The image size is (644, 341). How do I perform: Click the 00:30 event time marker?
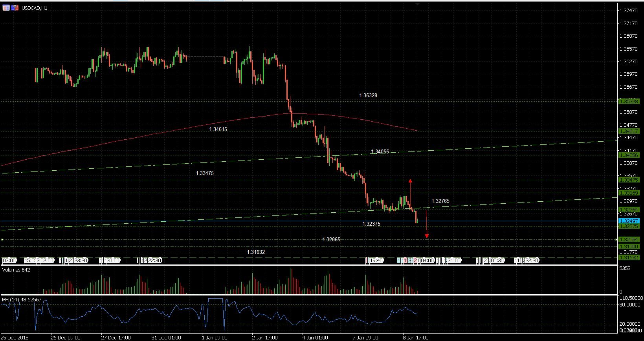[x=497, y=260]
